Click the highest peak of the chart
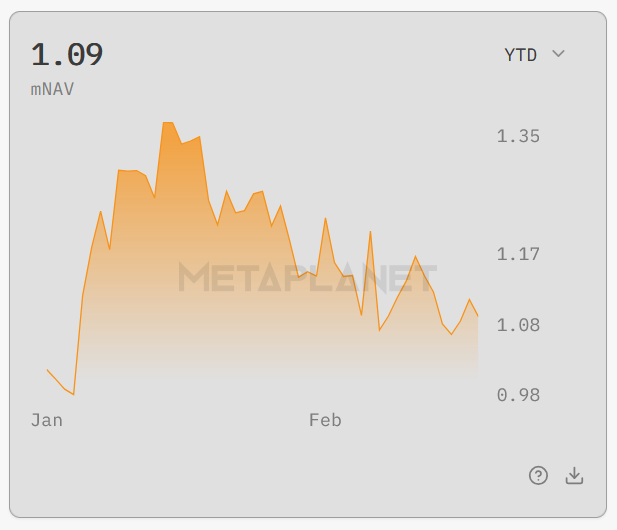Screen dimensions: 617x530 coord(167,123)
